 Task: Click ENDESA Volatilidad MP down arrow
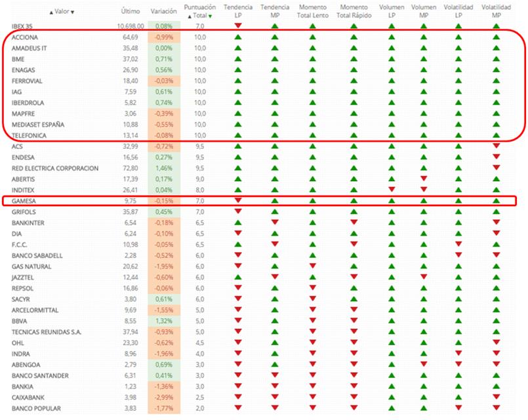(496, 157)
